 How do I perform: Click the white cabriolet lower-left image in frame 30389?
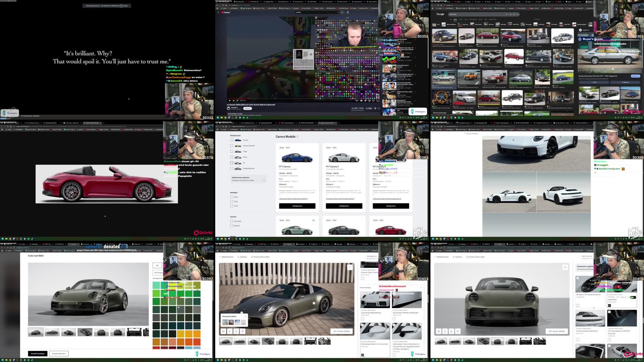click(509, 192)
